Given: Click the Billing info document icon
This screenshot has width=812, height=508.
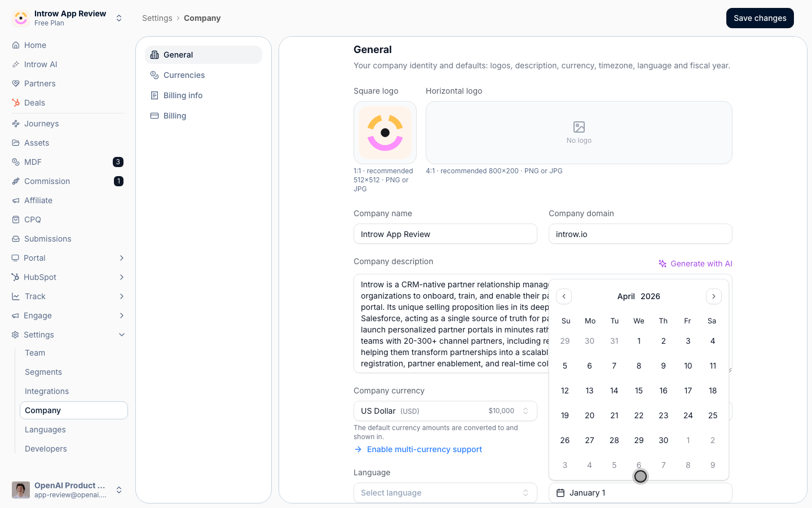Looking at the screenshot, I should tap(155, 95).
